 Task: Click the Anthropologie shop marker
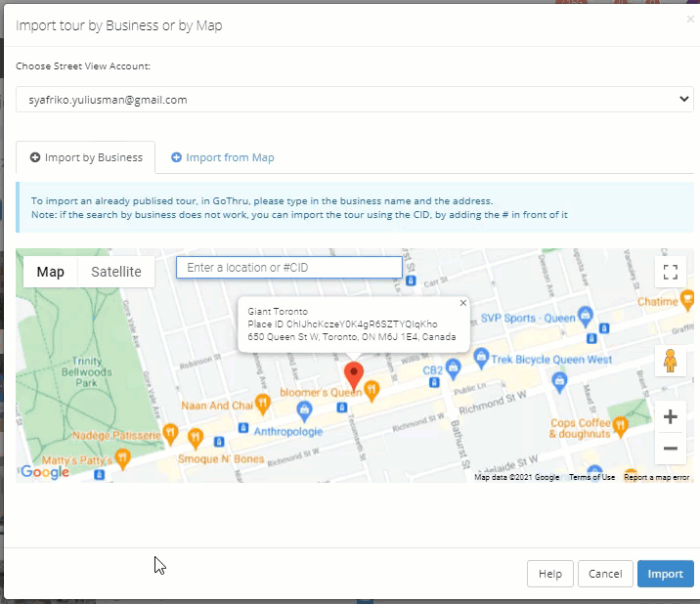click(304, 410)
